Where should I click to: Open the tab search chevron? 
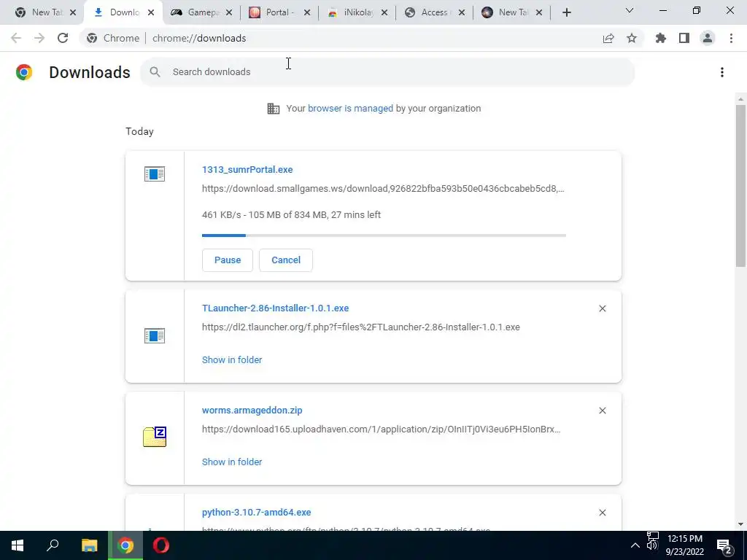tap(630, 10)
